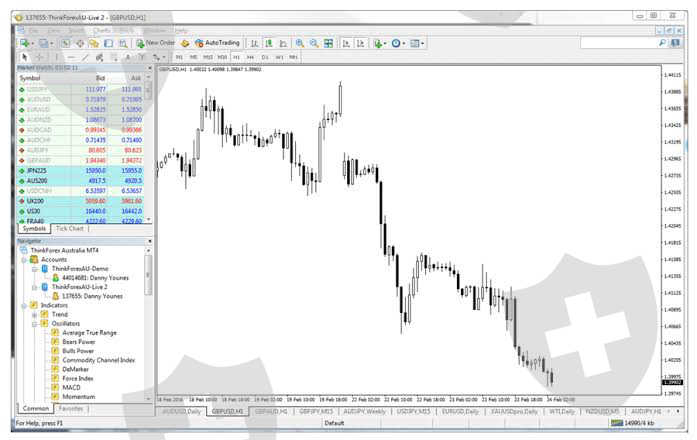Click the Navigator star-folder toolbar icon
Viewport: 697px width, 440px height.
(94, 43)
